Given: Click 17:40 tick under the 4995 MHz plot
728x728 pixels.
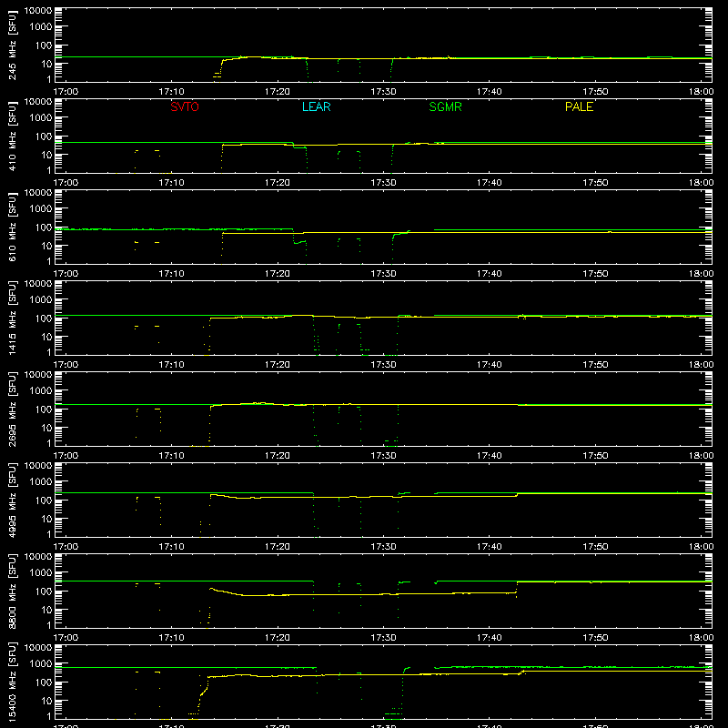Looking at the screenshot, I should tap(490, 547).
